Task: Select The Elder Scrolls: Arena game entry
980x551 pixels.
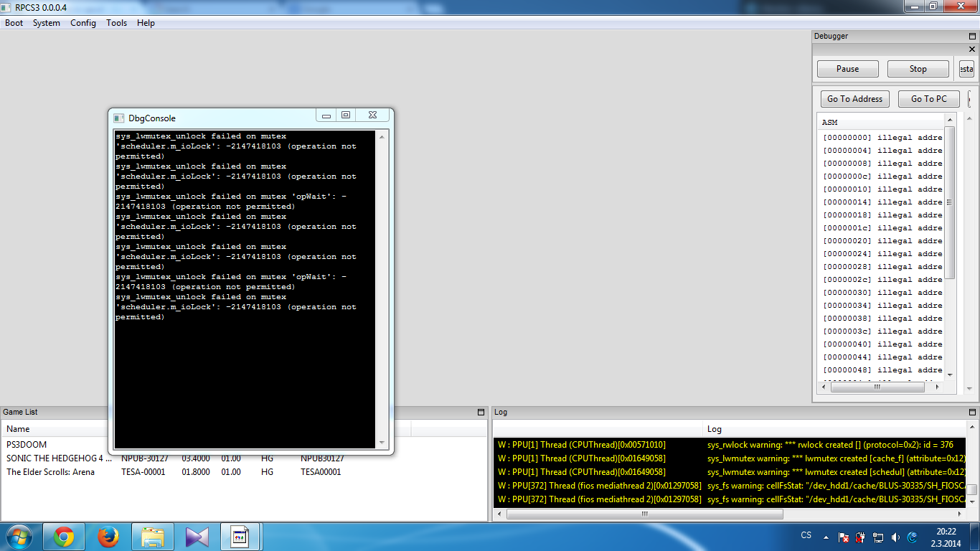Action: (x=50, y=472)
